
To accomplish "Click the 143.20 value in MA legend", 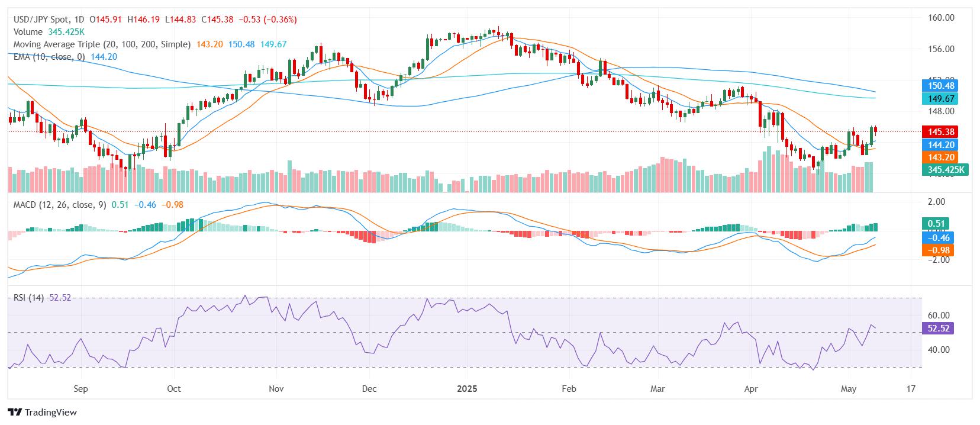I will coord(209,44).
